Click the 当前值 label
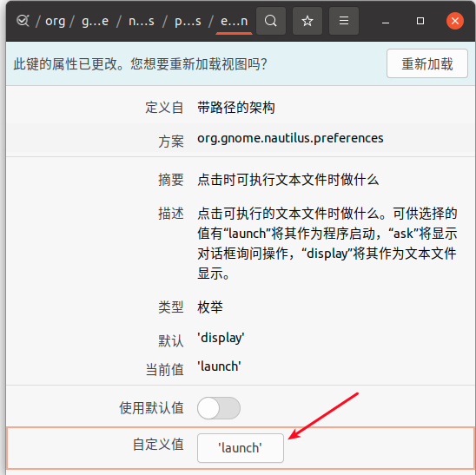This screenshot has width=476, height=475. (x=165, y=370)
